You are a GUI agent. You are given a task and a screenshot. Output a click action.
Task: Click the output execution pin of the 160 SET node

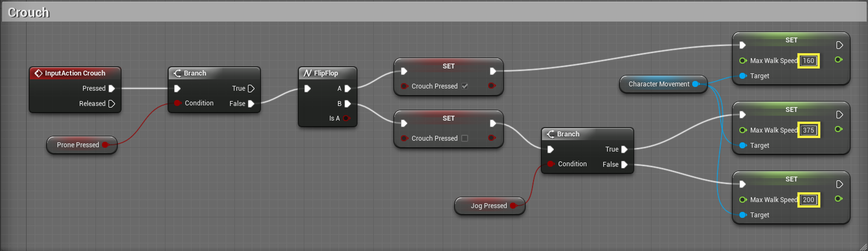point(839,45)
